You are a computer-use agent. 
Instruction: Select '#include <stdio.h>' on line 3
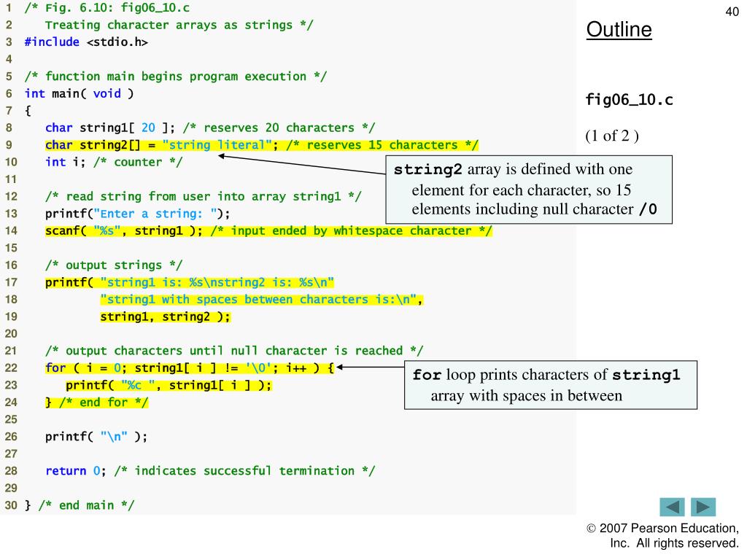point(86,42)
